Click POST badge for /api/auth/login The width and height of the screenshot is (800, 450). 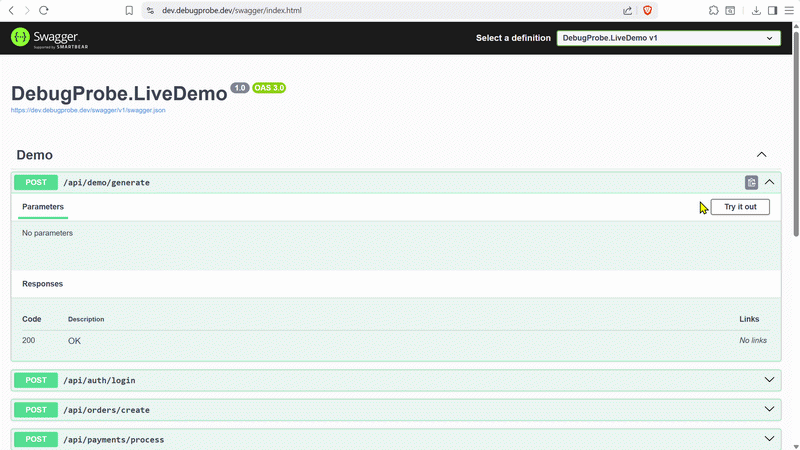point(36,380)
